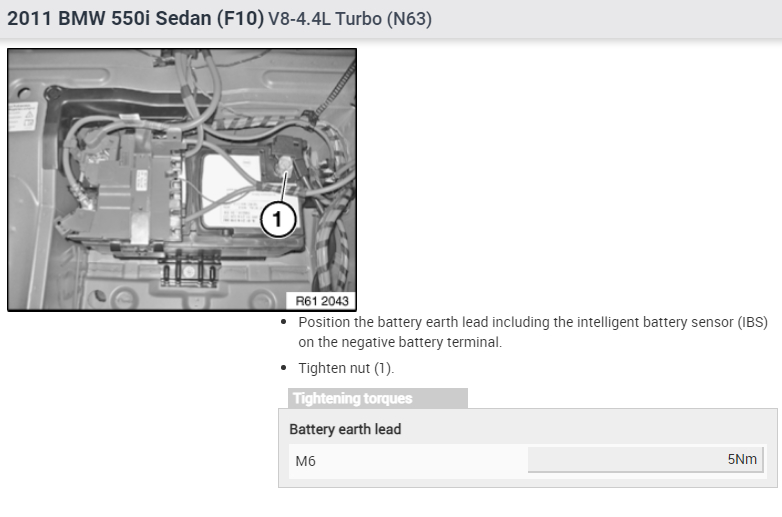Click the 5Nm torque value field
This screenshot has width=782, height=517.
(x=646, y=460)
